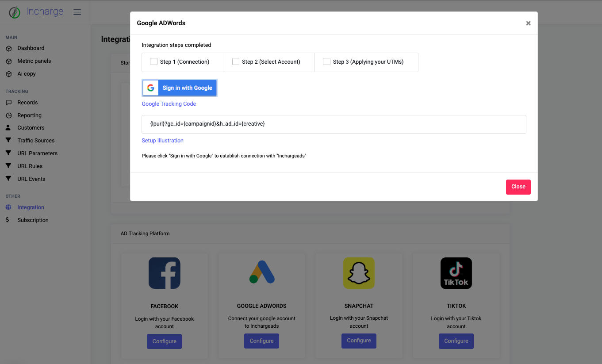Toggle the hamburger sidebar menu
The height and width of the screenshot is (364, 602).
77,12
